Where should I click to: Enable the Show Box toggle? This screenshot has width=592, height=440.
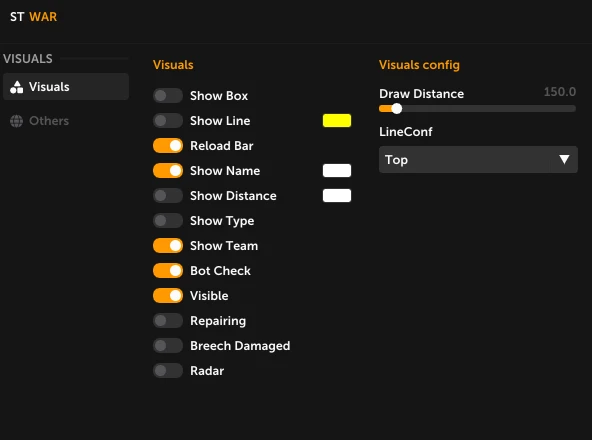[x=168, y=96]
